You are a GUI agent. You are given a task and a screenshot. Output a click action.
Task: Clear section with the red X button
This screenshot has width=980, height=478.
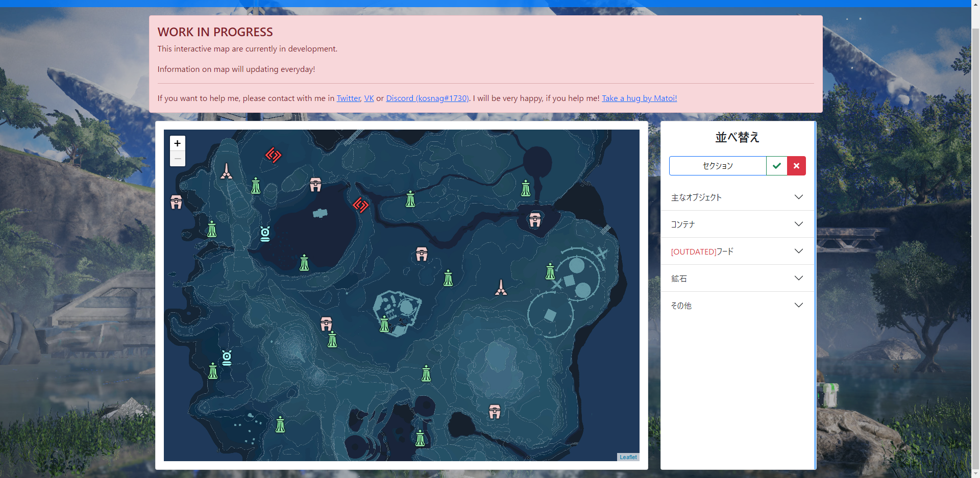[796, 166]
